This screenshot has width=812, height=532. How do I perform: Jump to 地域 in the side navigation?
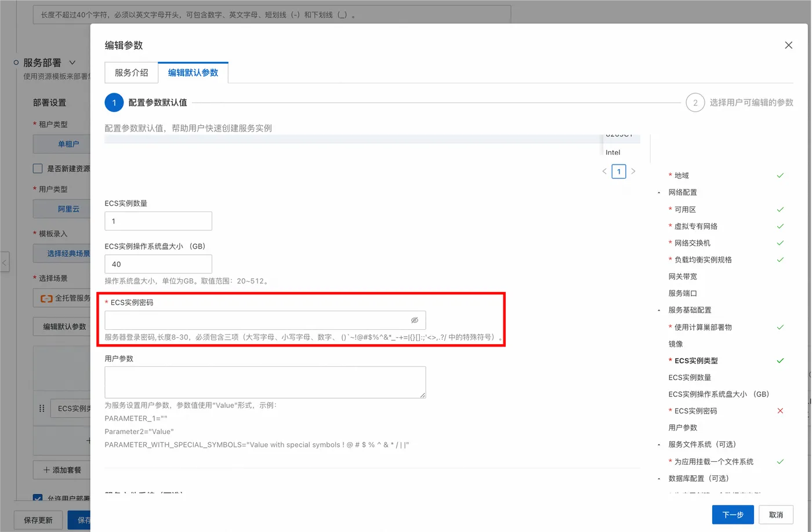(x=681, y=176)
